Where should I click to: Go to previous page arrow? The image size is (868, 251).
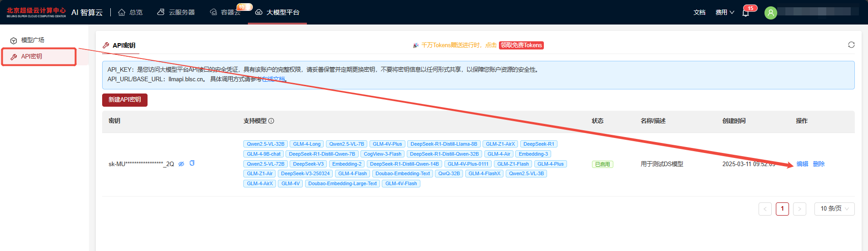coord(765,209)
